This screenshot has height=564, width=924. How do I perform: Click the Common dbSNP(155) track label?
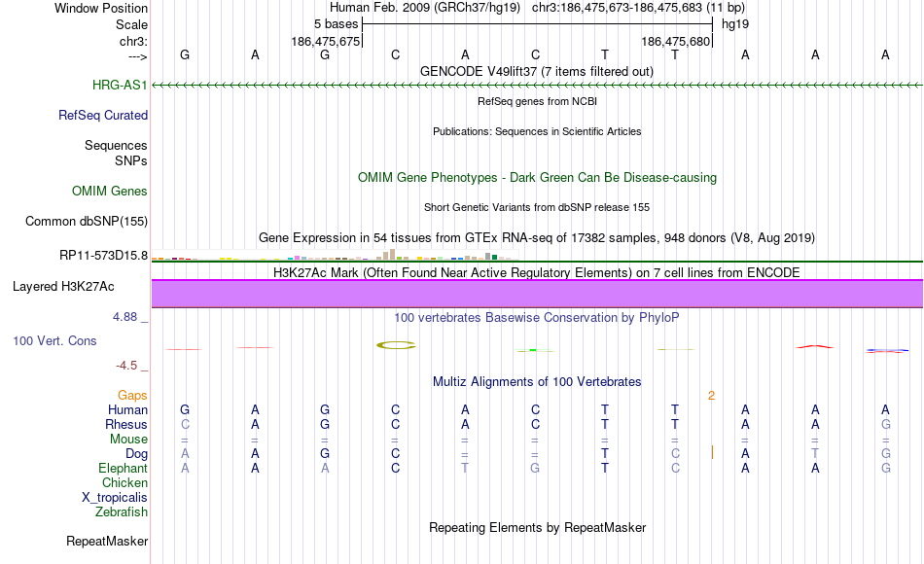(x=86, y=221)
